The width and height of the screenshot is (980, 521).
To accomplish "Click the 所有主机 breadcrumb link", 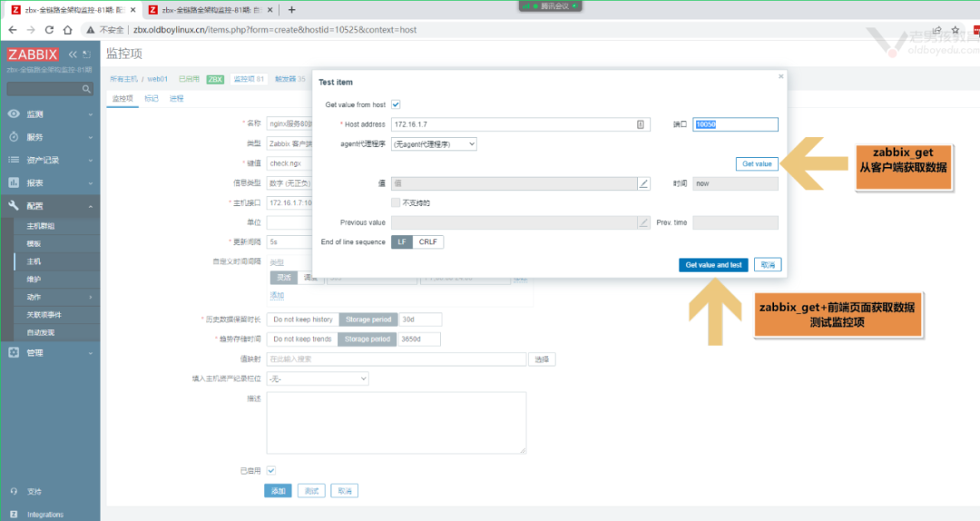I will pos(123,79).
